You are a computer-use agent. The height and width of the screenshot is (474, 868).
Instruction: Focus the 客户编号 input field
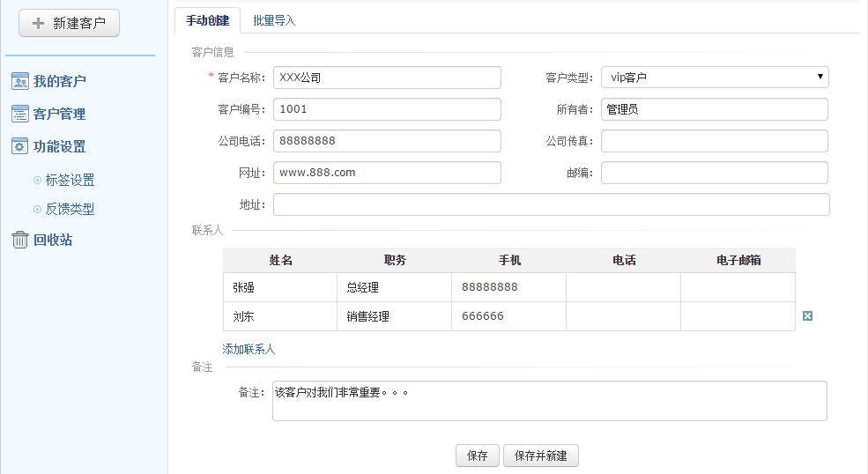point(387,109)
